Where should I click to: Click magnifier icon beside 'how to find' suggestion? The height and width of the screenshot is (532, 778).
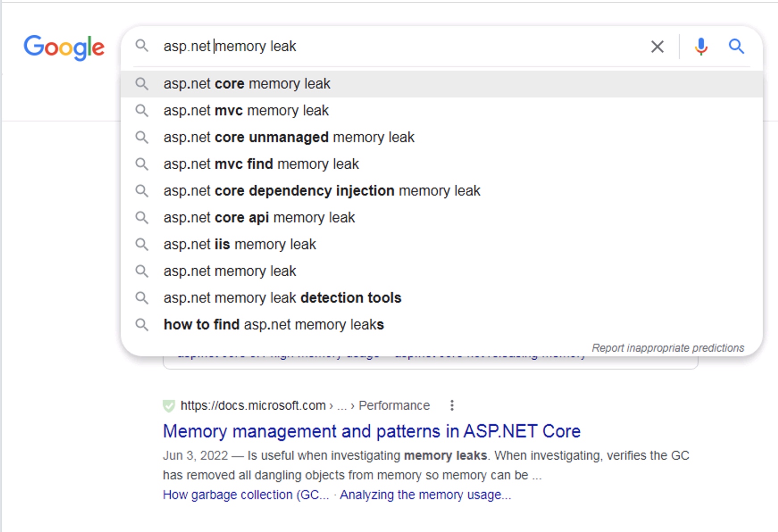(142, 324)
